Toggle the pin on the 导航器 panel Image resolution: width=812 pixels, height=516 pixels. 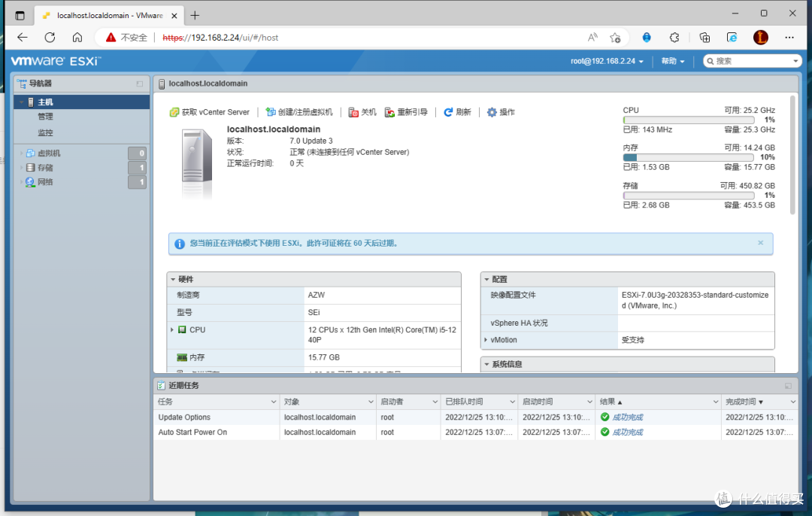pyautogui.click(x=138, y=83)
